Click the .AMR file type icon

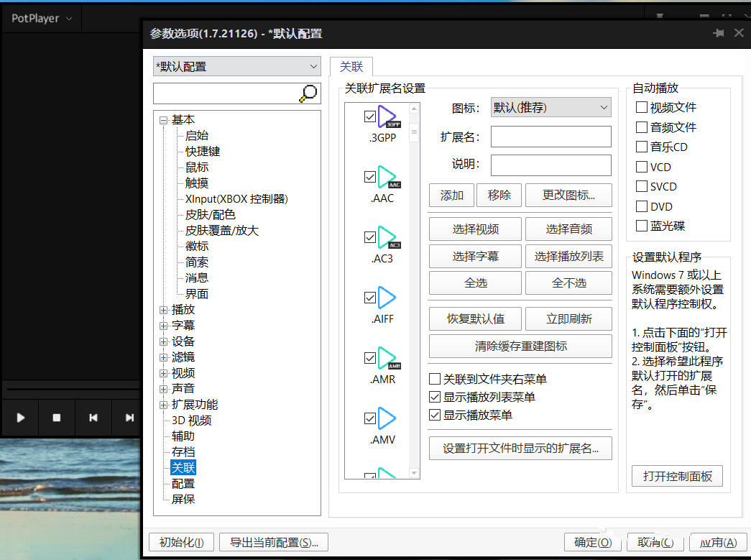point(388,358)
